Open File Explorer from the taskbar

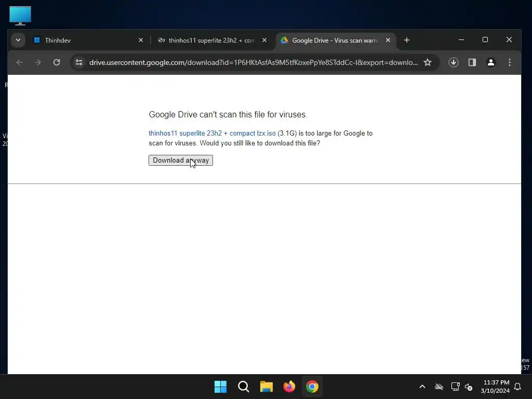coord(267,387)
